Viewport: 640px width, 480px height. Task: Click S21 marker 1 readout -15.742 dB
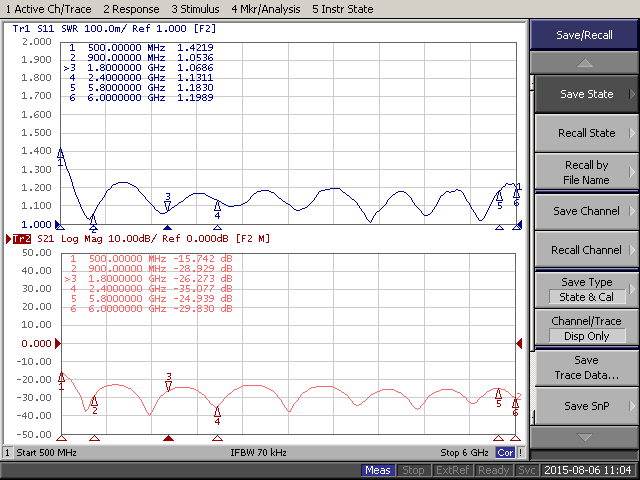203,258
